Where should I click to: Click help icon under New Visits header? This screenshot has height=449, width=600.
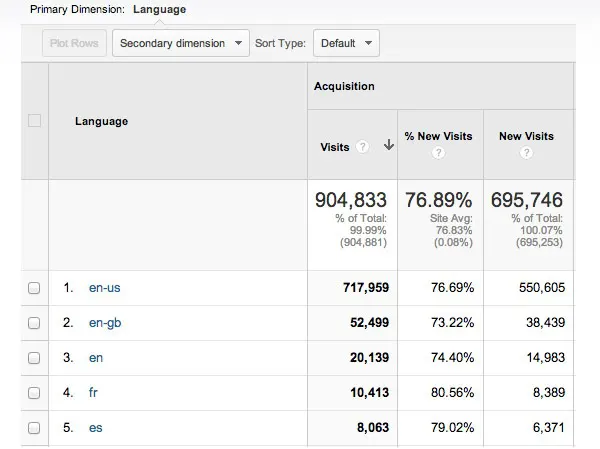pos(526,153)
